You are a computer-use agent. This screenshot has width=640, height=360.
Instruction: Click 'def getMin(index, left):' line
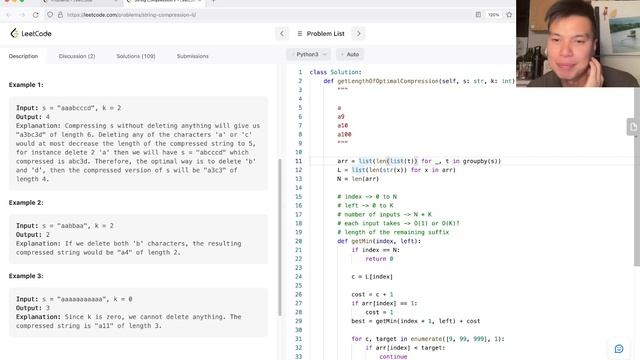tap(379, 241)
